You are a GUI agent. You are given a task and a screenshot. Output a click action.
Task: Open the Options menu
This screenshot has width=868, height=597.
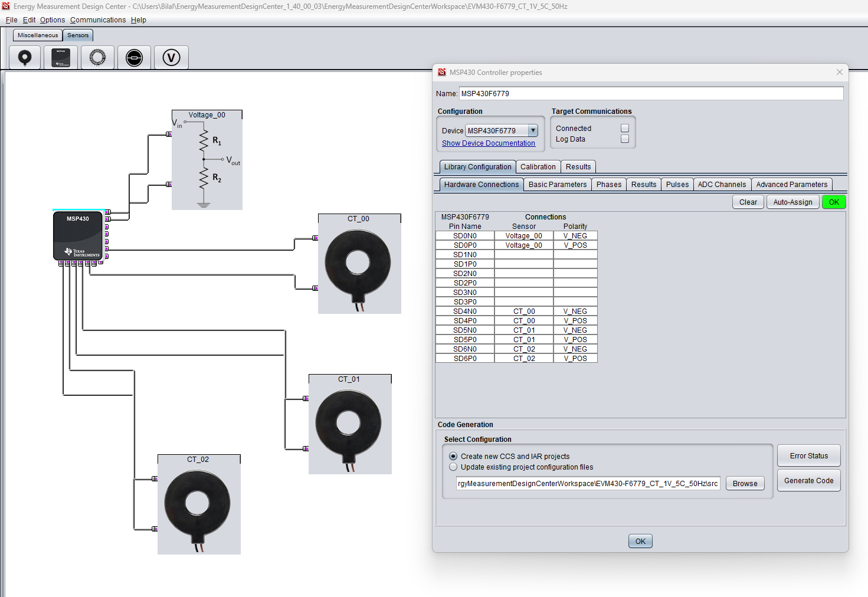(53, 20)
